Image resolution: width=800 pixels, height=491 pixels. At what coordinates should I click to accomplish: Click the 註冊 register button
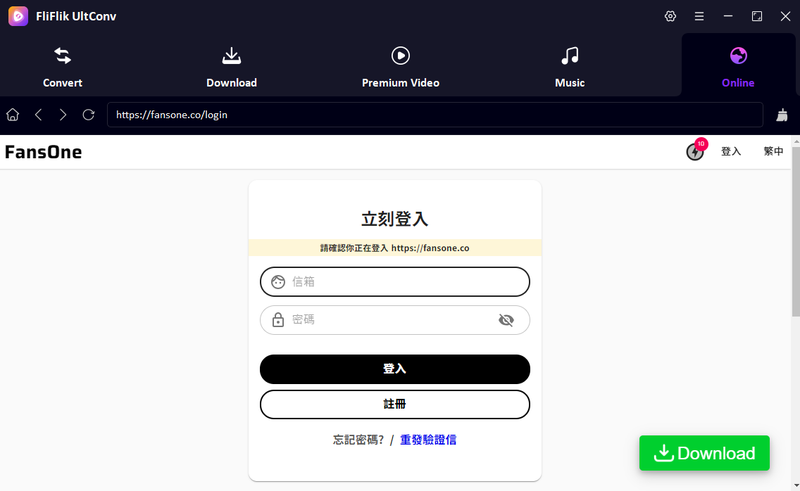(395, 404)
